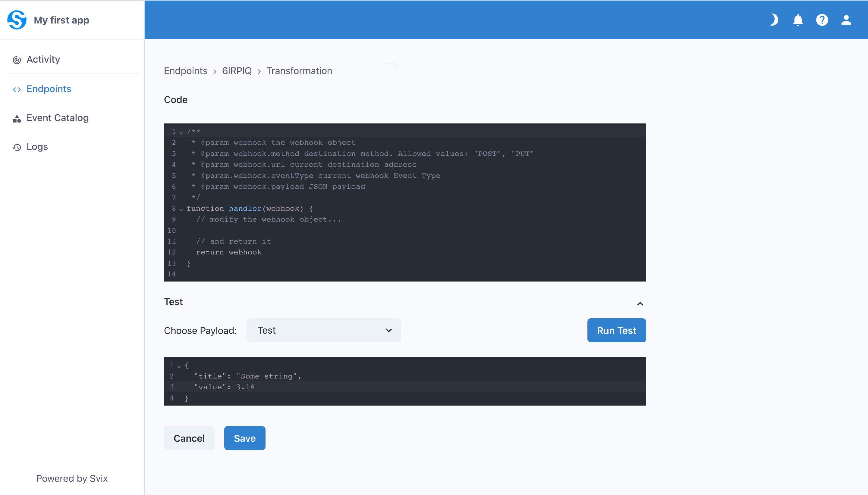Toggle dark mode with moon icon
The width and height of the screenshot is (868, 495).
pyautogui.click(x=774, y=20)
